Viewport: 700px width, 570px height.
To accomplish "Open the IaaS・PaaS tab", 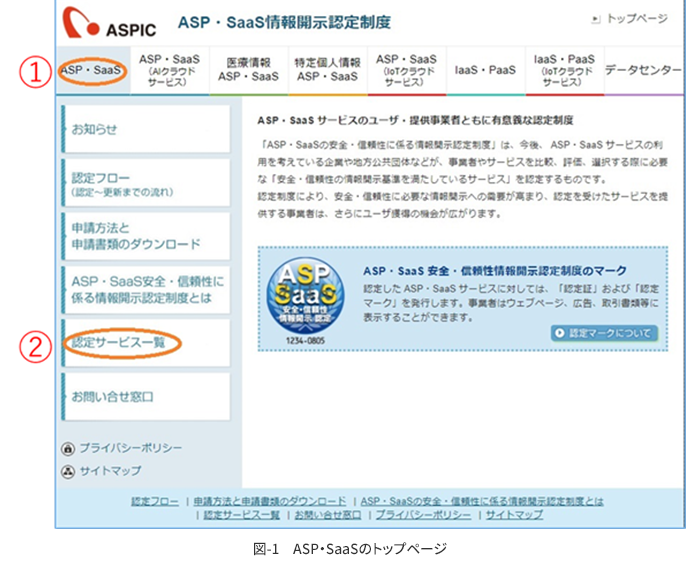I will (485, 70).
